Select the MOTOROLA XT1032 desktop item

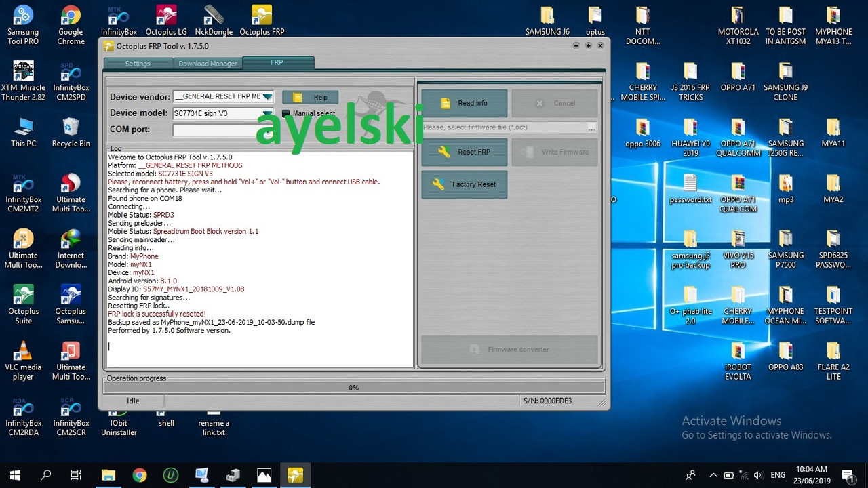738,25
